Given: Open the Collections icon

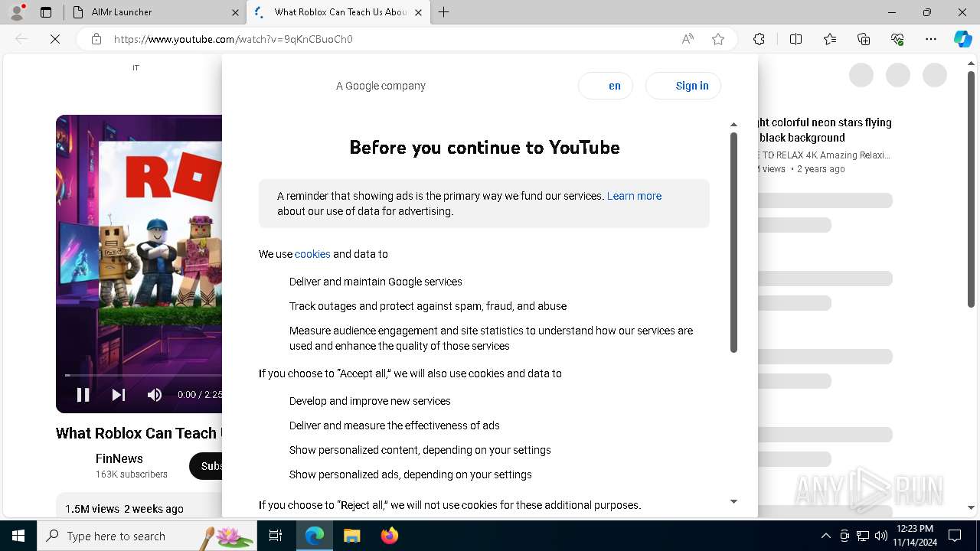Looking at the screenshot, I should [x=864, y=39].
